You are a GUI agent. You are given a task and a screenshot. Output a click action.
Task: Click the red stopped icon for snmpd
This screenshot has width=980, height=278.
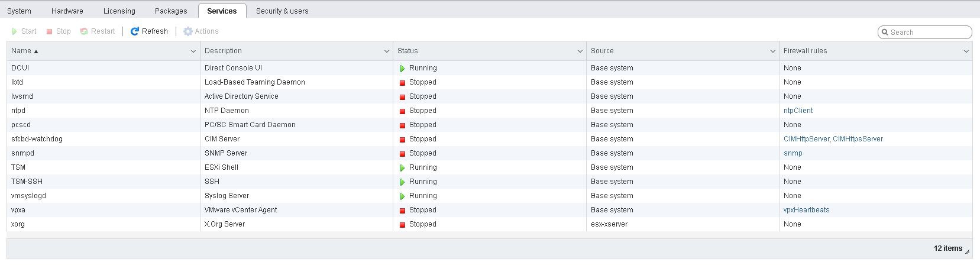(402, 154)
